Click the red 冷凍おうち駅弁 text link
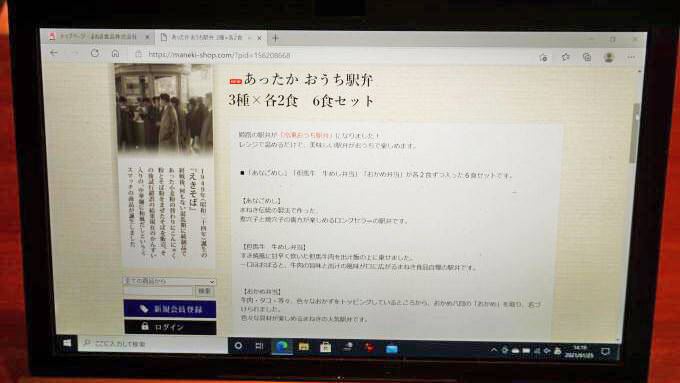 click(307, 136)
